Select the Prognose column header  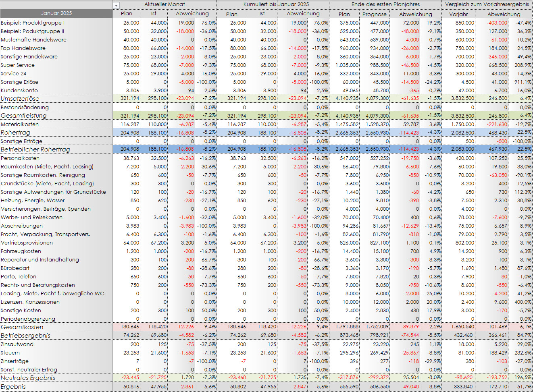tap(374, 14)
